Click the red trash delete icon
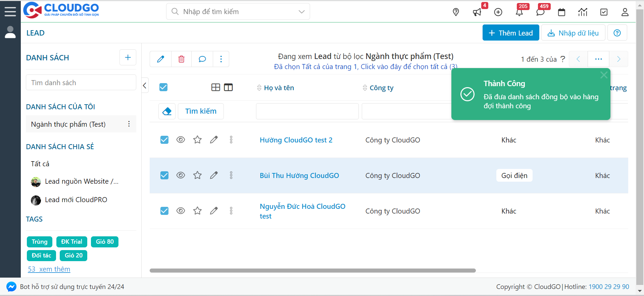The width and height of the screenshot is (644, 296). tap(181, 59)
